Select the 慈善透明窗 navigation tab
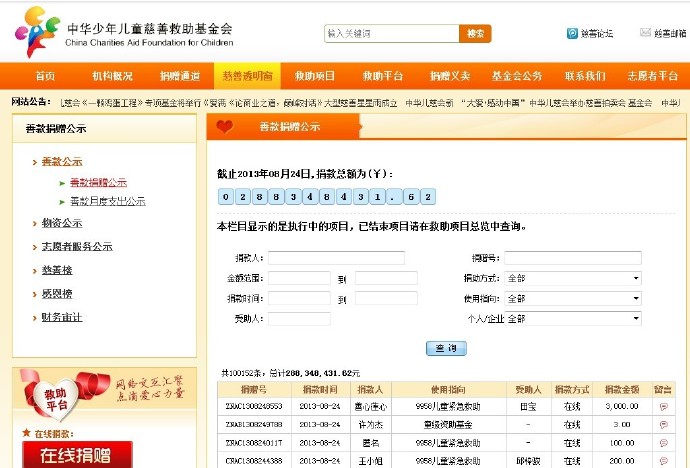Image resolution: width=690 pixels, height=468 pixels. click(x=247, y=76)
